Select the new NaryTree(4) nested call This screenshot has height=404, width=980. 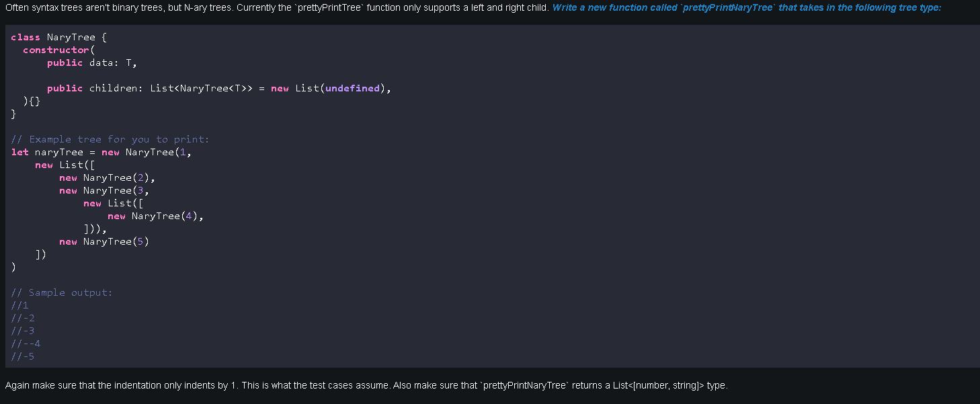pos(156,216)
